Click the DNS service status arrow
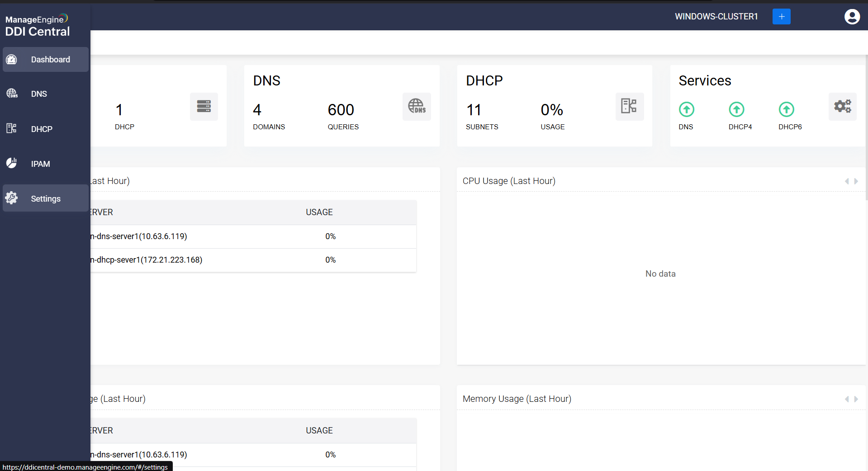The height and width of the screenshot is (471, 868). tap(686, 109)
